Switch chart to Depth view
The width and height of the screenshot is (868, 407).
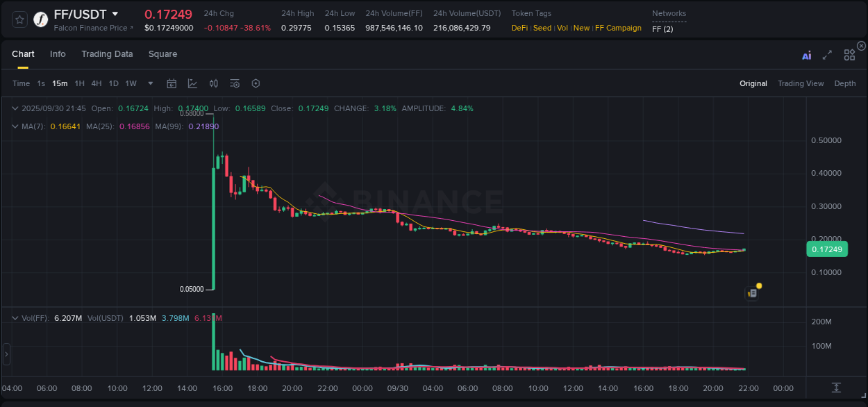[x=845, y=83]
